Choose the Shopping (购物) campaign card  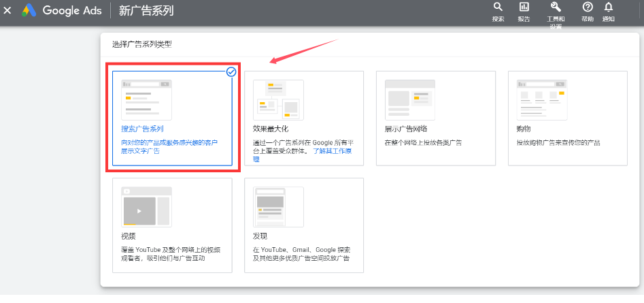point(568,118)
